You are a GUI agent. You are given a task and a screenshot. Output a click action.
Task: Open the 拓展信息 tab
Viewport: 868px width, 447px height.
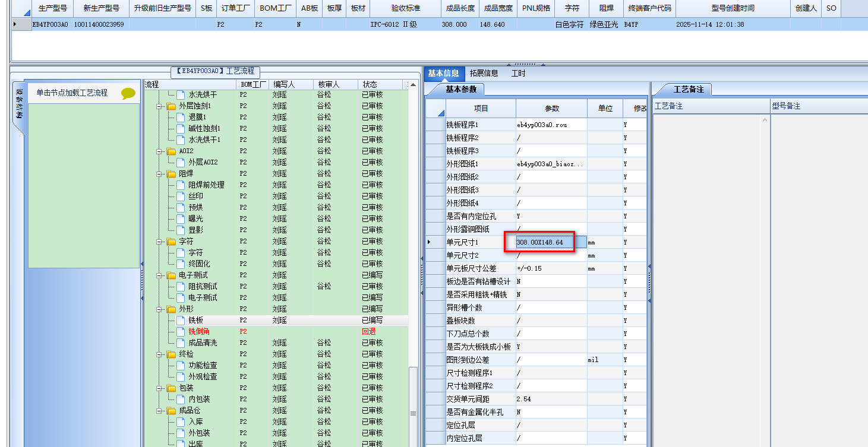pyautogui.click(x=484, y=74)
